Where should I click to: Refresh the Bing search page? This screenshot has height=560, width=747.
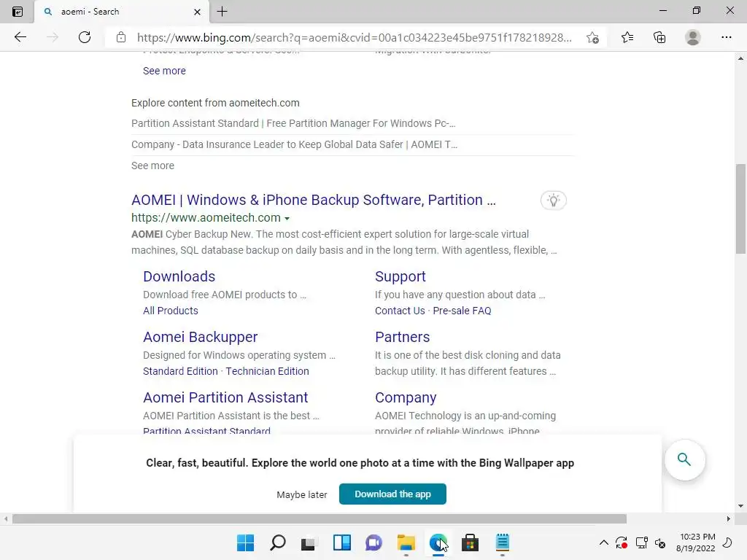tap(85, 37)
